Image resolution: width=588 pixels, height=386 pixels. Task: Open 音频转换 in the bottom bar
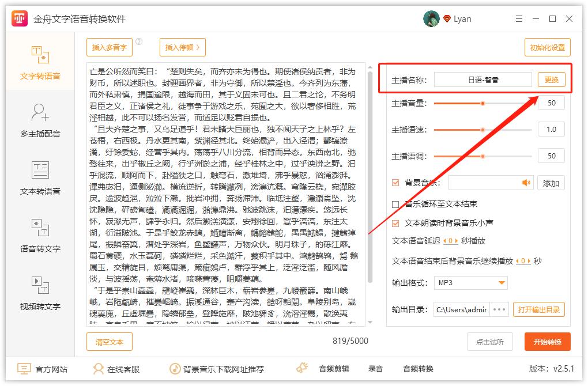(x=419, y=368)
